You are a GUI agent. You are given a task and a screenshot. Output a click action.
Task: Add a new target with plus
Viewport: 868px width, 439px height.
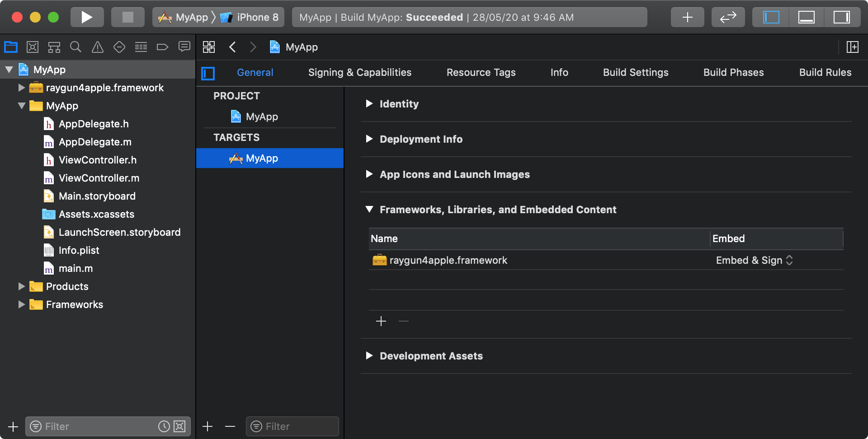pyautogui.click(x=208, y=426)
